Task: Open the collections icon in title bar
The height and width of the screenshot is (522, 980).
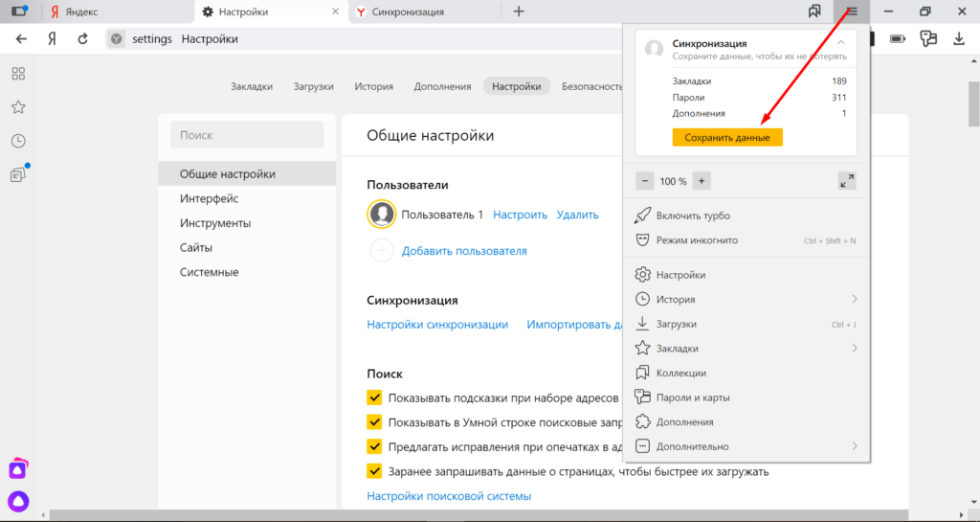Action: coord(814,11)
